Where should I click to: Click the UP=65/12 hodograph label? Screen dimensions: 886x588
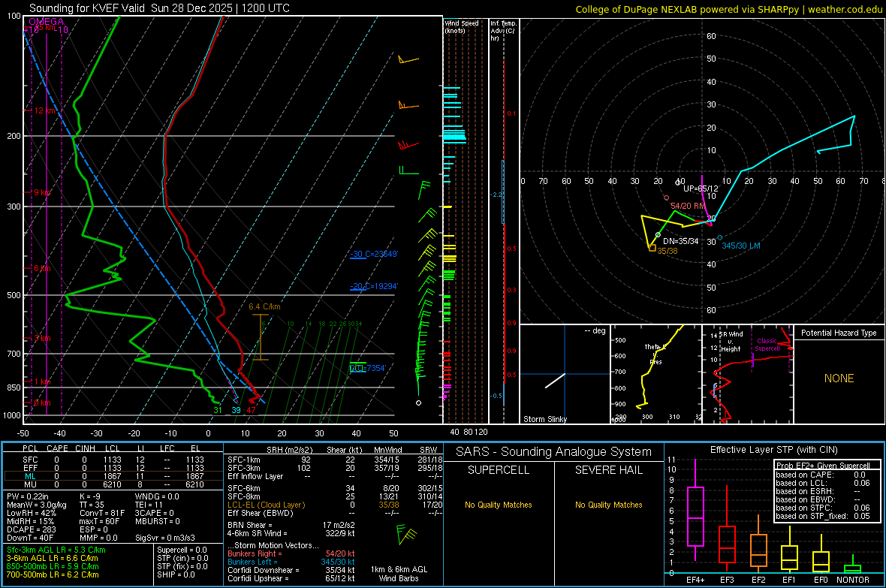coord(701,188)
